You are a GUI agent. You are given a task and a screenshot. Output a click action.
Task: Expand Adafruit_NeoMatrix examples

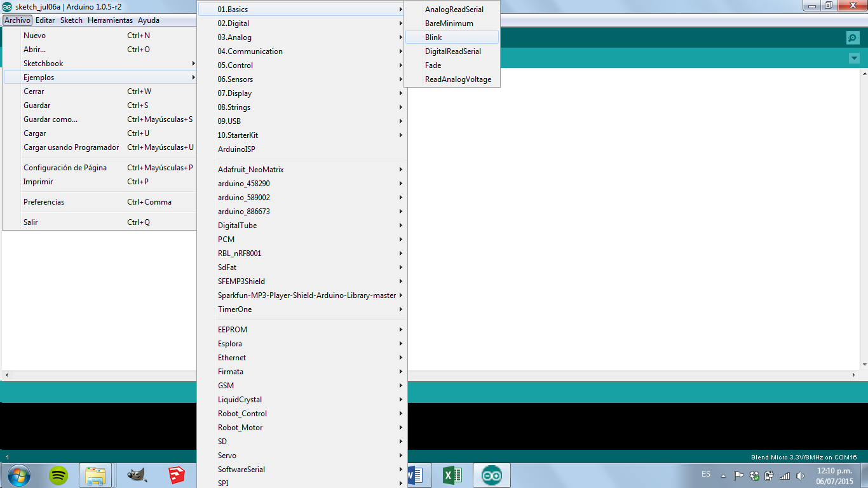302,170
